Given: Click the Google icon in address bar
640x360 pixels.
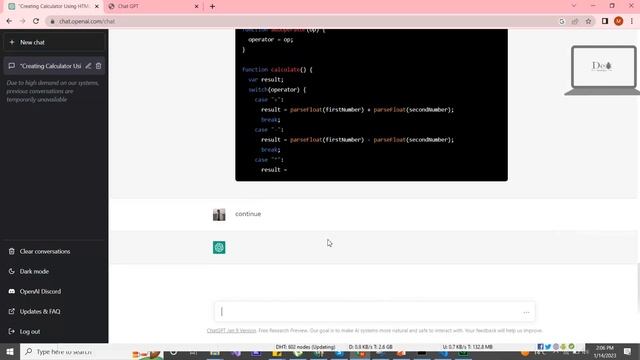Looking at the screenshot, I should tap(562, 21).
